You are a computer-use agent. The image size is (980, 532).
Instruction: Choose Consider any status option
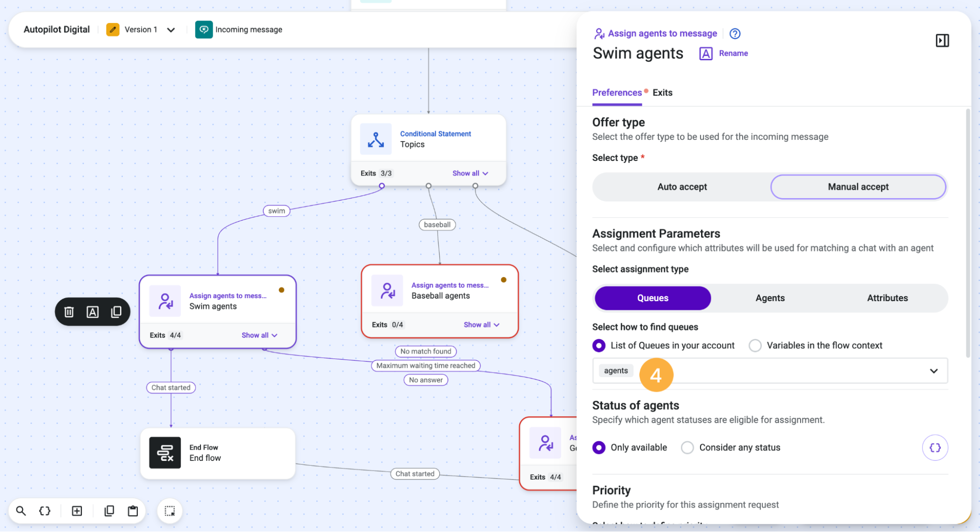pyautogui.click(x=687, y=448)
